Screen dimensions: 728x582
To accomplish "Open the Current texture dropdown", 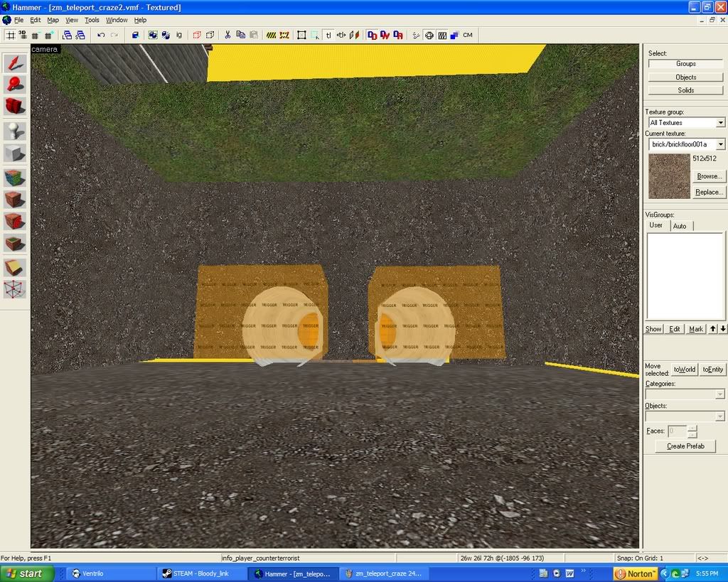I will coord(720,144).
